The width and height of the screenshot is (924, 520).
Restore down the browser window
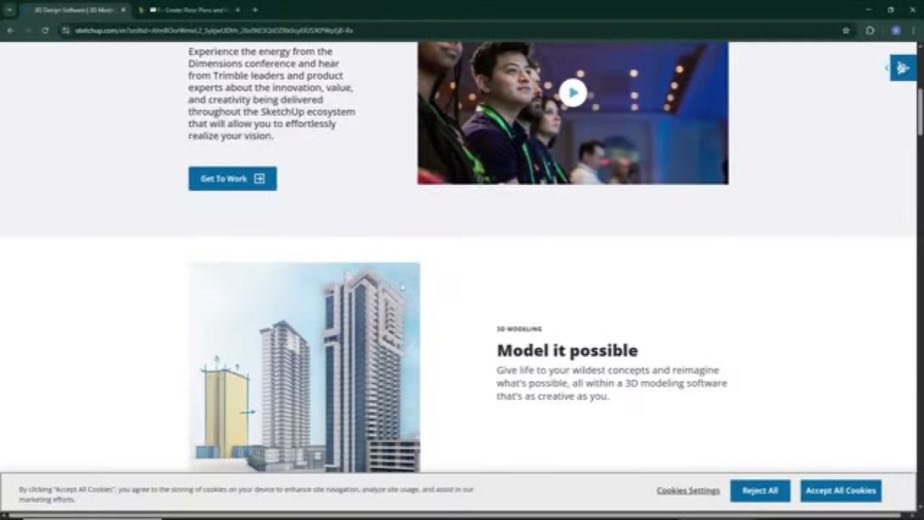(890, 10)
